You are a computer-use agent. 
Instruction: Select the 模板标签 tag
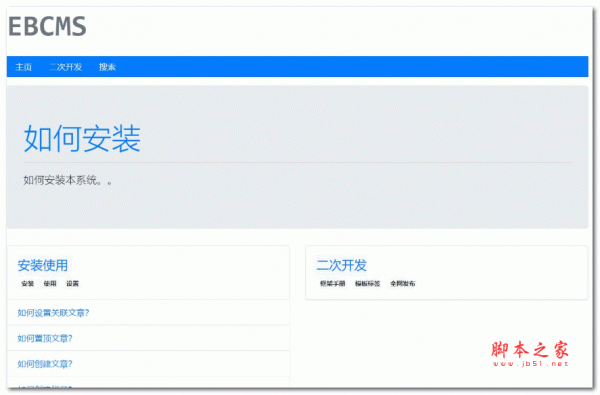point(368,284)
